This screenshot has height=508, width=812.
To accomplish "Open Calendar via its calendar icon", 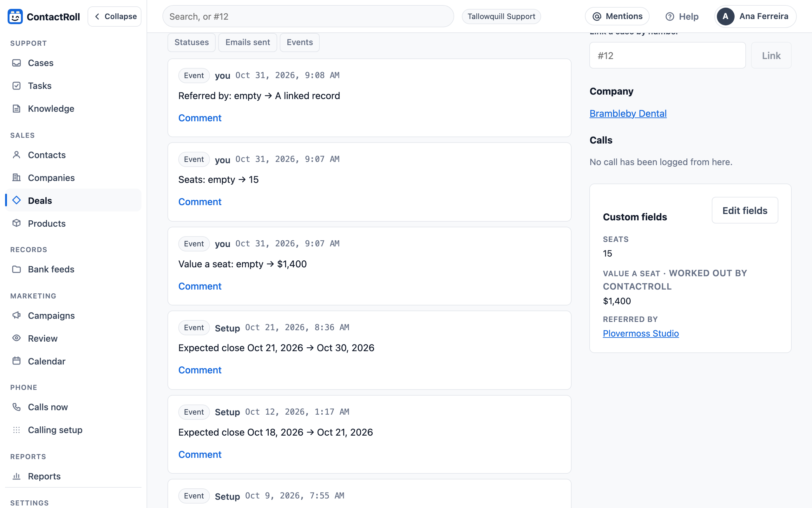I will [16, 361].
